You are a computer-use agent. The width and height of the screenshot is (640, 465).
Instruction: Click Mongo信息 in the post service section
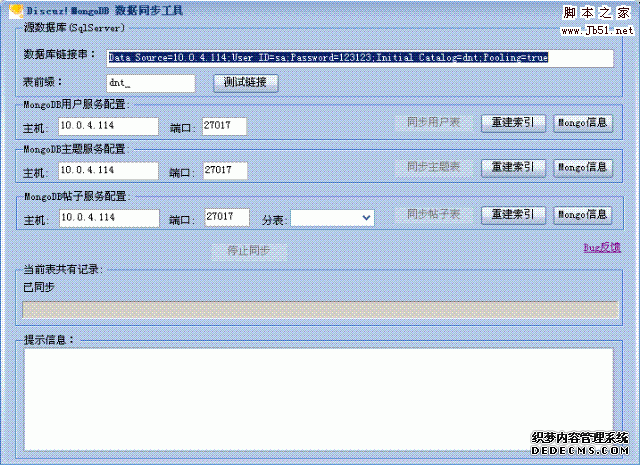[583, 215]
